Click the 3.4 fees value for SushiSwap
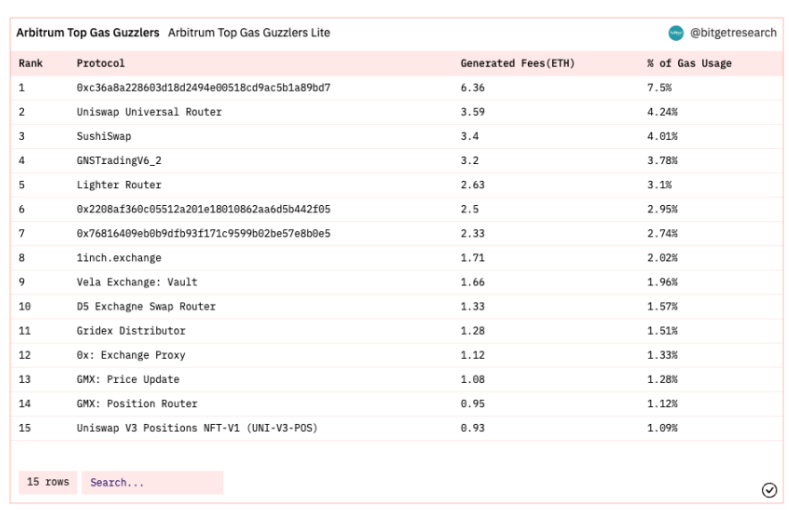 point(469,136)
